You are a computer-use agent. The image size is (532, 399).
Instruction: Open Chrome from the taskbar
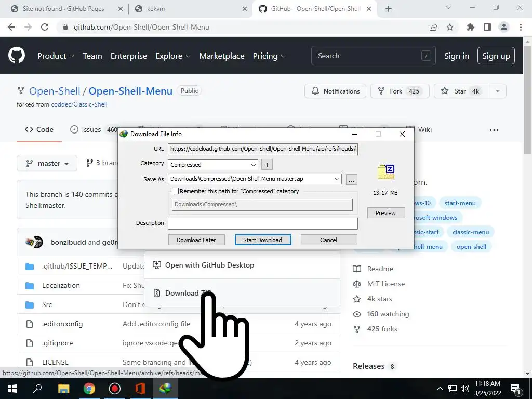click(x=89, y=389)
